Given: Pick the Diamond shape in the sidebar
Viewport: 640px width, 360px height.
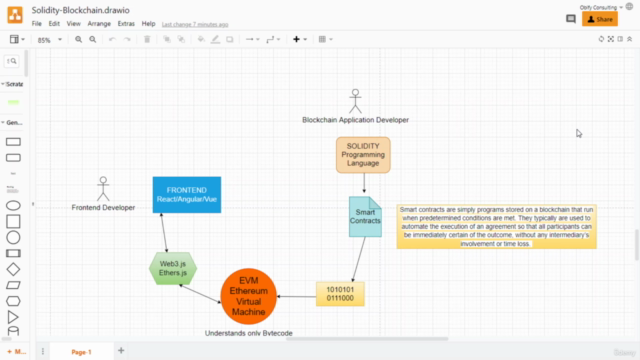Looking at the screenshot, I should [x=13, y=269].
